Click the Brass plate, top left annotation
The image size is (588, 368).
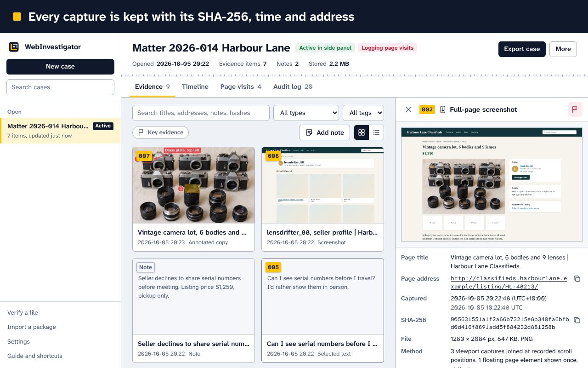coord(182,150)
